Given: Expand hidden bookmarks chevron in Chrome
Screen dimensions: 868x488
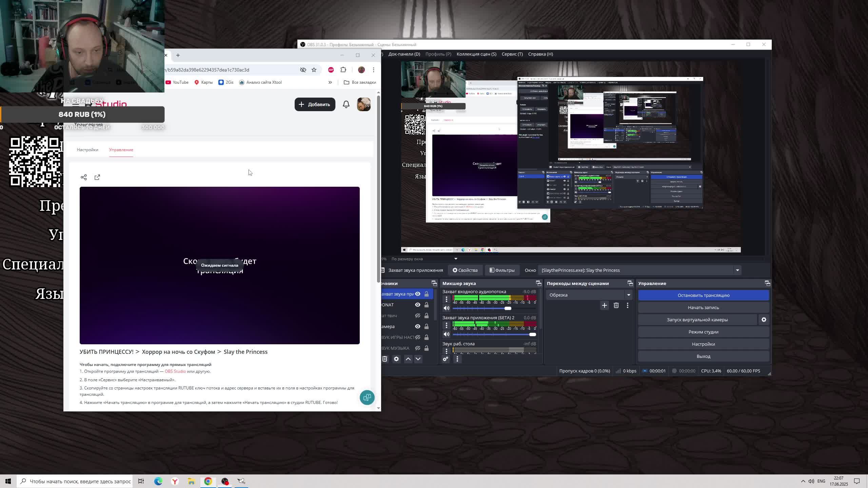Looking at the screenshot, I should point(330,82).
